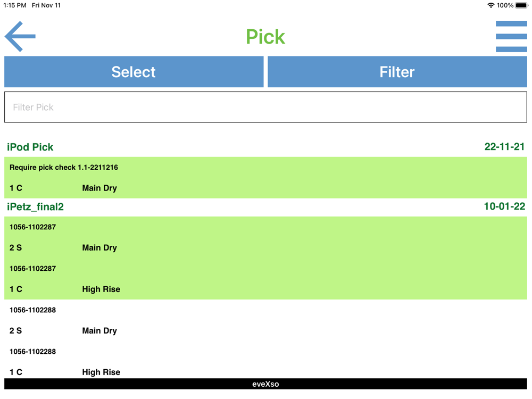Focus the Filter Pick text field
The width and height of the screenshot is (532, 399).
[x=265, y=107]
